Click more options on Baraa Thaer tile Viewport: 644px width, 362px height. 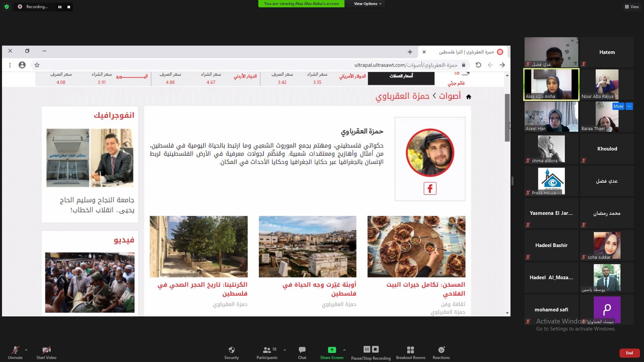point(629,106)
